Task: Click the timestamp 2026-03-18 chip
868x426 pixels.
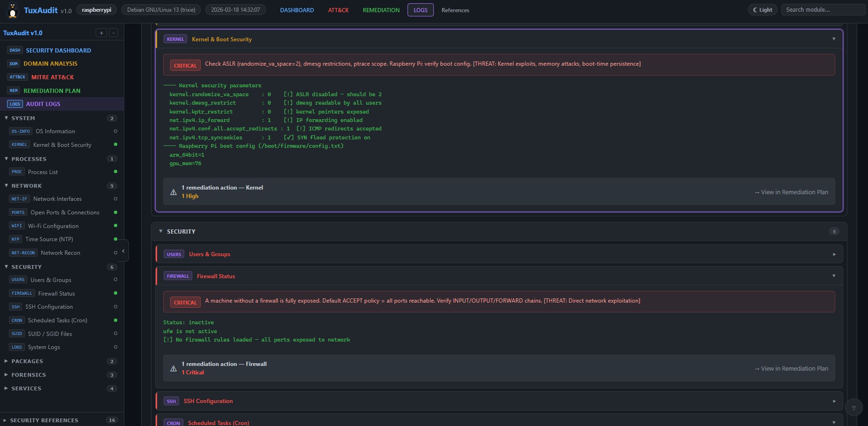Action: point(235,10)
